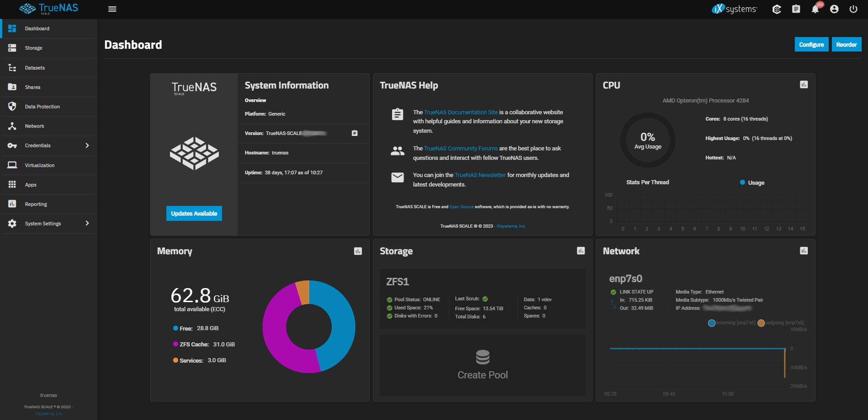Click the Apps grid icon
The width and height of the screenshot is (868, 420).
tap(12, 185)
